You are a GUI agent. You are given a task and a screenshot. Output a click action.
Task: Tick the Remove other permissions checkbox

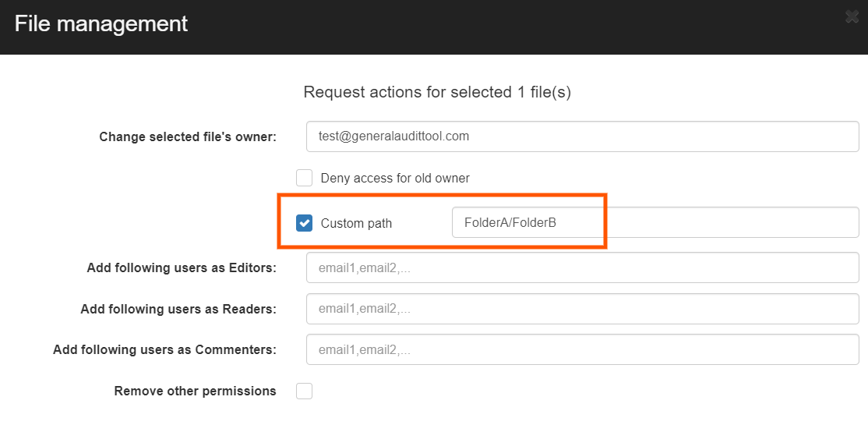pyautogui.click(x=304, y=391)
